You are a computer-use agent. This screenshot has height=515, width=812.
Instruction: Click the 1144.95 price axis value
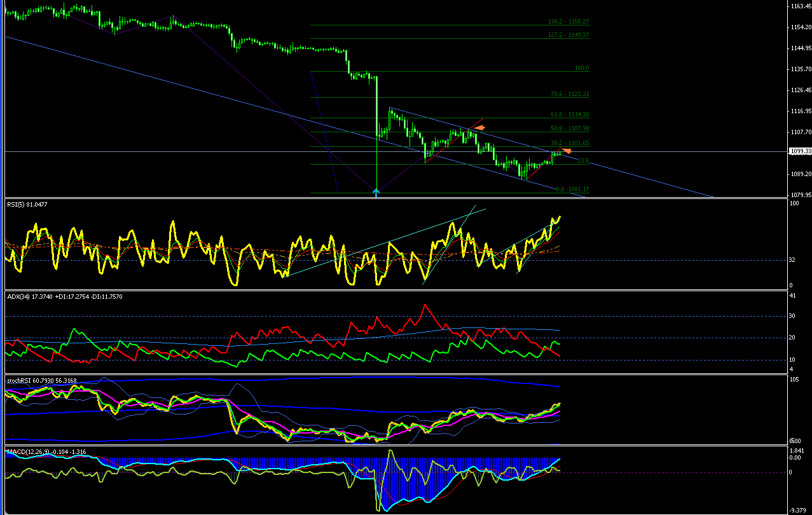click(800, 48)
